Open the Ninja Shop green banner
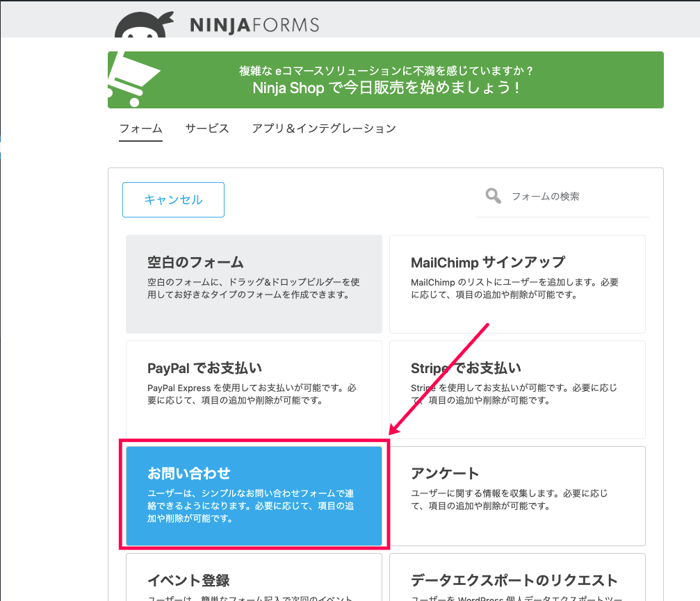The height and width of the screenshot is (601, 700). click(385, 80)
